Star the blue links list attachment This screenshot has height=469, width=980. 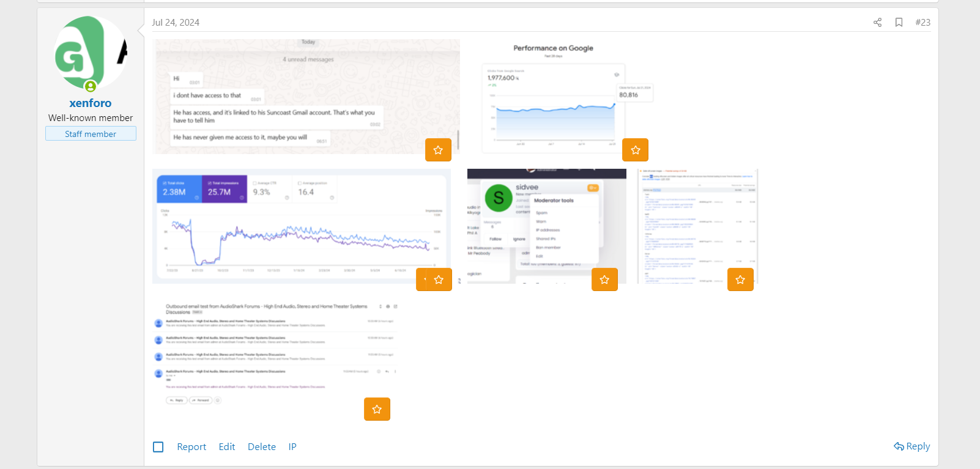740,279
